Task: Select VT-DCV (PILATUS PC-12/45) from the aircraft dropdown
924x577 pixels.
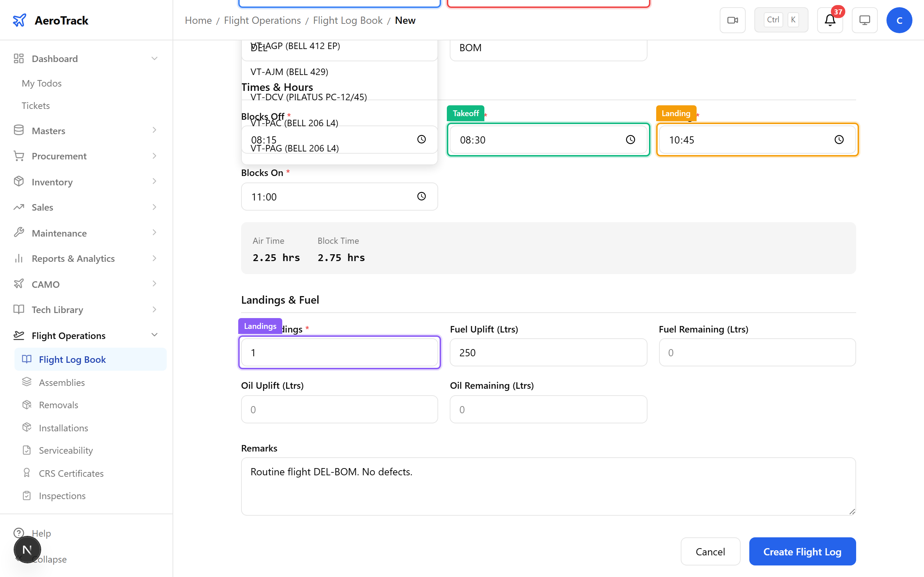Action: pyautogui.click(x=308, y=97)
